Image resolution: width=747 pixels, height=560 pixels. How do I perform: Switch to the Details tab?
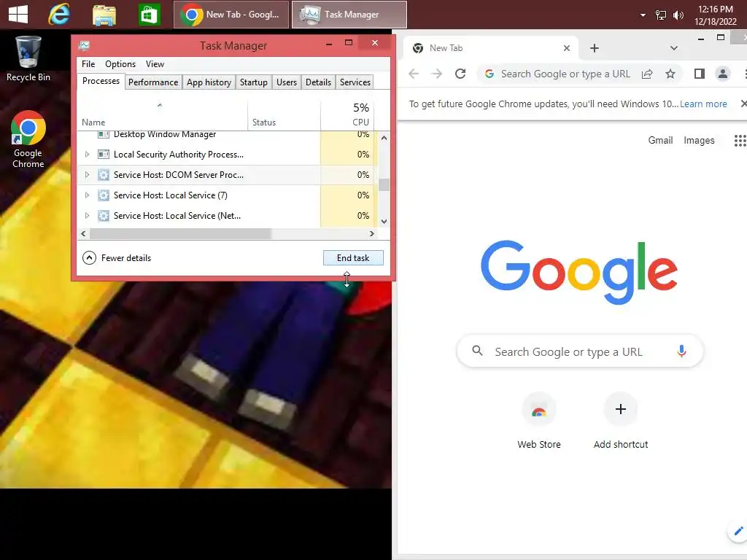click(x=318, y=82)
